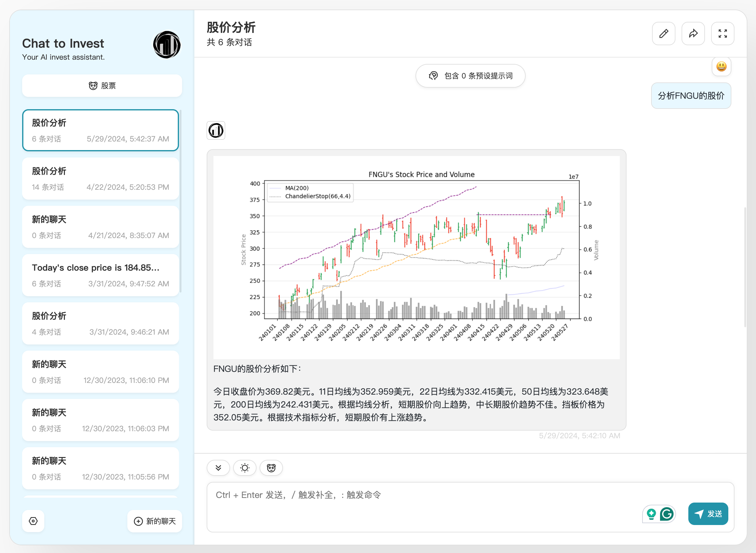Image resolution: width=756 pixels, height=553 pixels.
Task: Click the pencil edit icon in the header
Action: [x=663, y=34]
